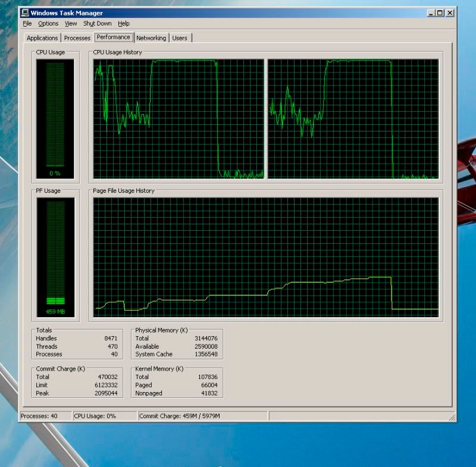This screenshot has height=467, width=476.
Task: Click the Threads value 470
Action: tap(112, 346)
